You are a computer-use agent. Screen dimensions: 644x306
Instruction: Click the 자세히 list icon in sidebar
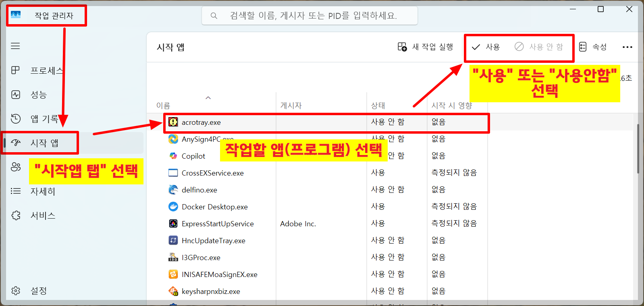point(16,191)
